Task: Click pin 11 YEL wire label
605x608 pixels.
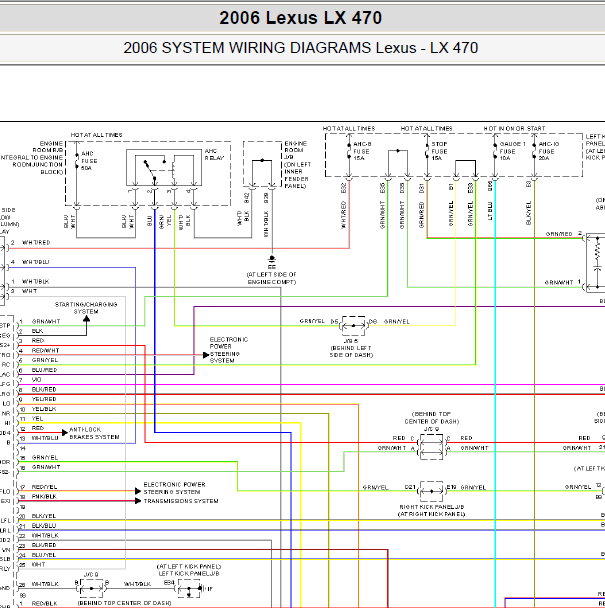Action: [37, 419]
